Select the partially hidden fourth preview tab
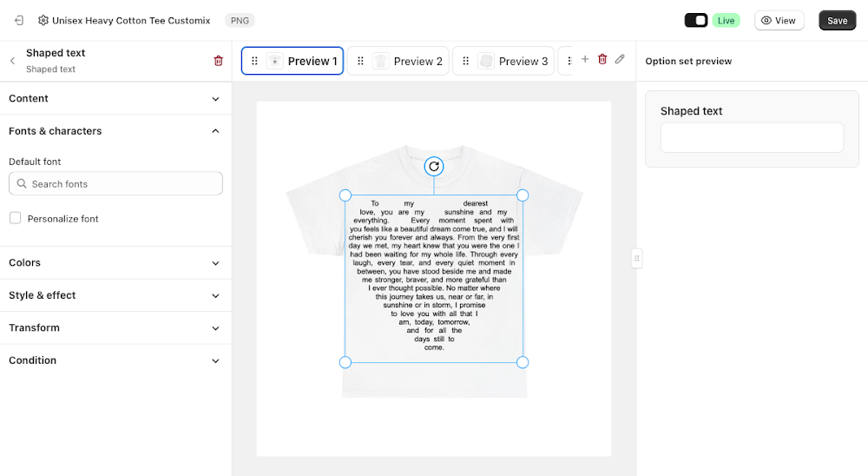 pyautogui.click(x=565, y=61)
